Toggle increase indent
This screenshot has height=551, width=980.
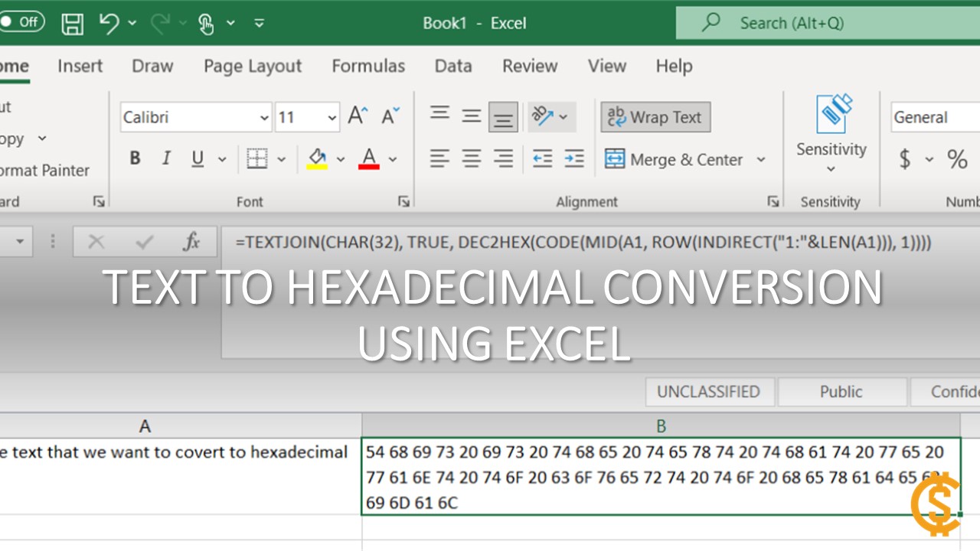point(574,158)
